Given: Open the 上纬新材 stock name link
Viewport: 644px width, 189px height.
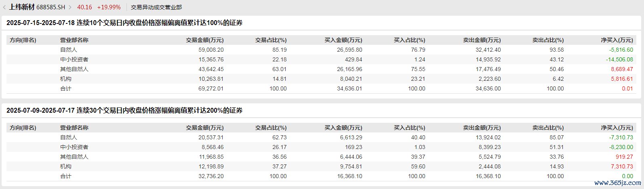Looking at the screenshot, I should tap(22, 7).
